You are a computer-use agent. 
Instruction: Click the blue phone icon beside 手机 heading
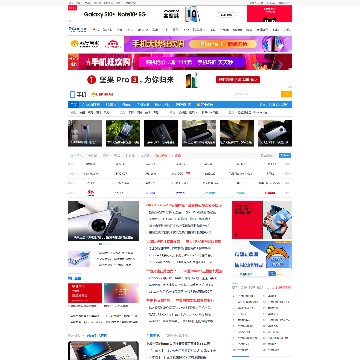click(x=72, y=95)
